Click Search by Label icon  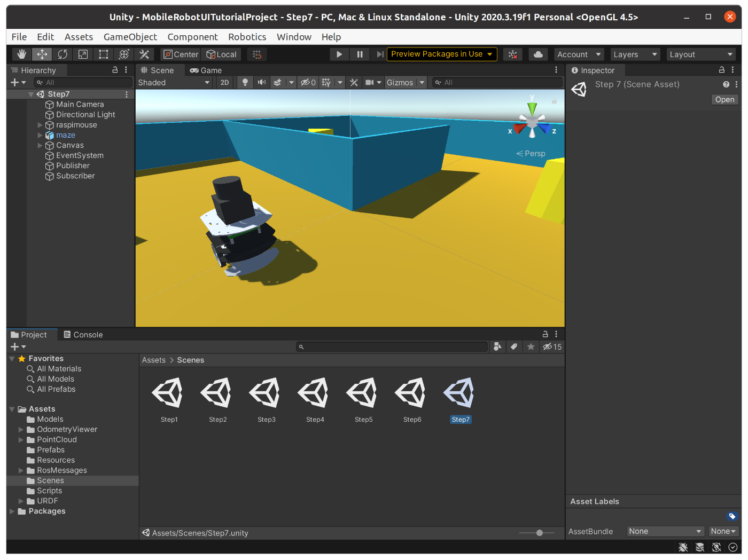coord(514,347)
